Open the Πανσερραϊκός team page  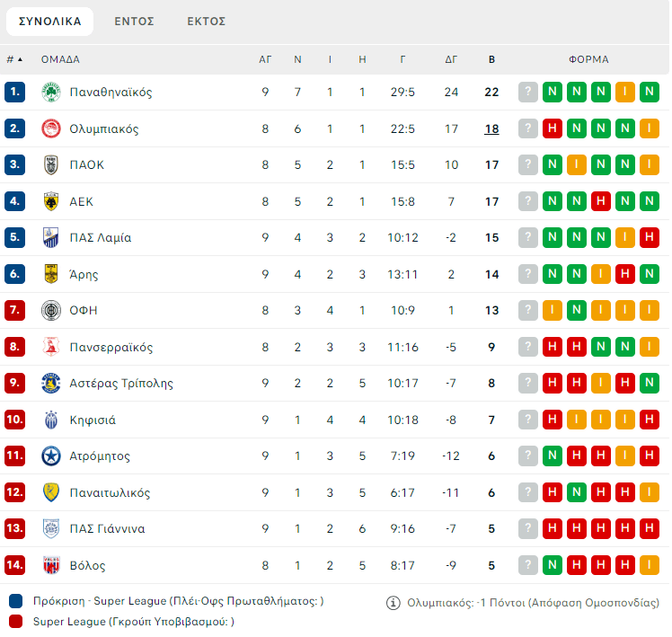click(x=111, y=348)
